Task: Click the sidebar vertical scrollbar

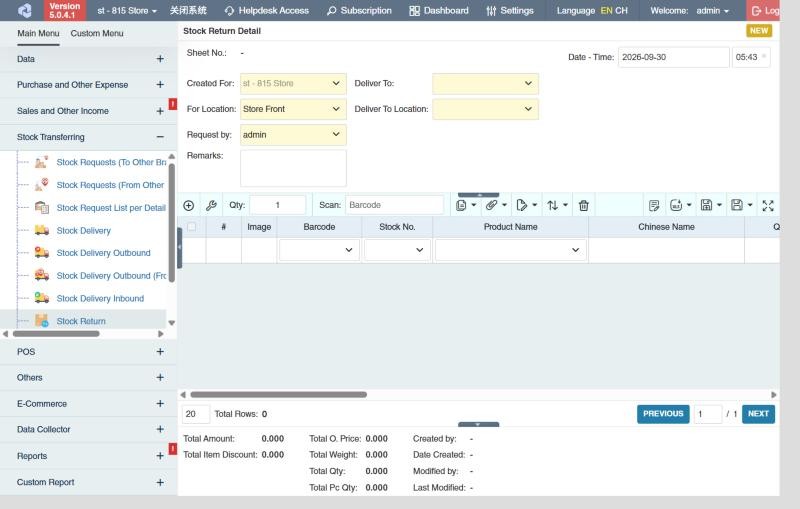Action: coord(172,223)
